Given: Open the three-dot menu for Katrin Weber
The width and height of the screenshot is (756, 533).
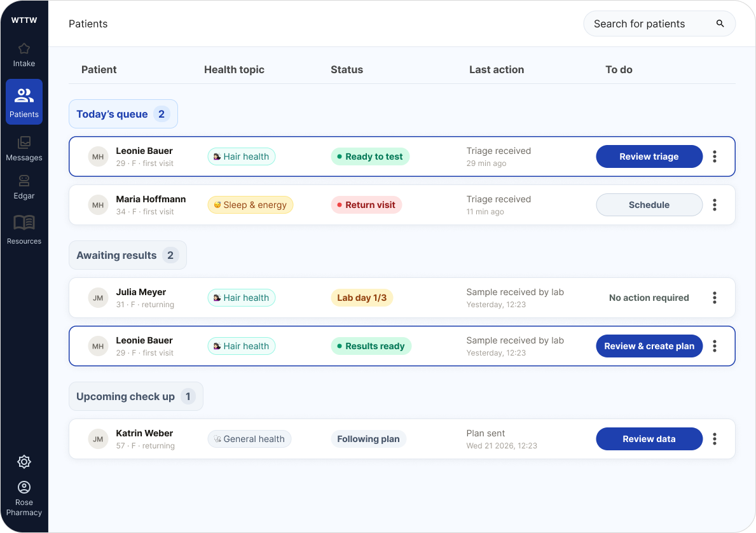Looking at the screenshot, I should tap(715, 439).
